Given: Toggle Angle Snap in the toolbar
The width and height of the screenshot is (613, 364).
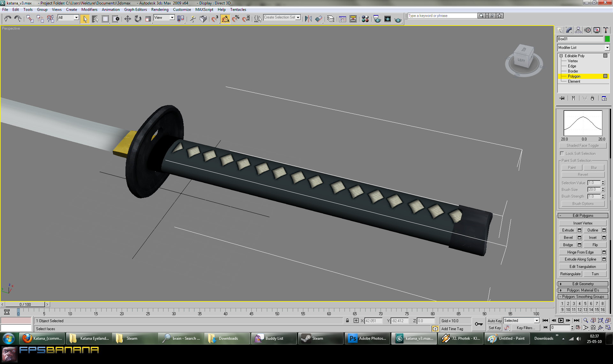Looking at the screenshot, I should point(225,19).
